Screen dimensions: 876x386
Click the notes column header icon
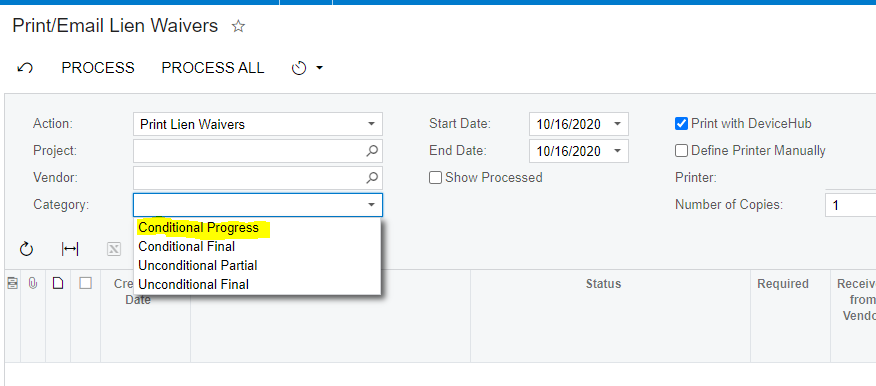coord(12,283)
